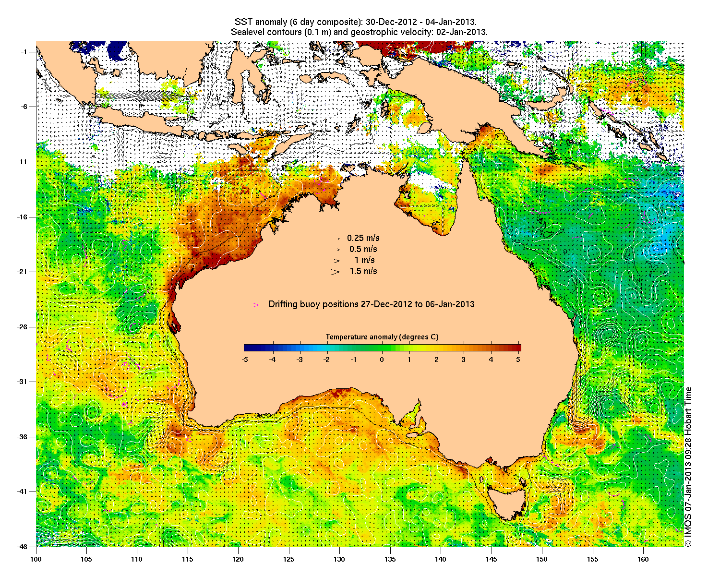The height and width of the screenshot is (588, 720).
Task: Click the longitude axis label '125'
Action: point(289,559)
